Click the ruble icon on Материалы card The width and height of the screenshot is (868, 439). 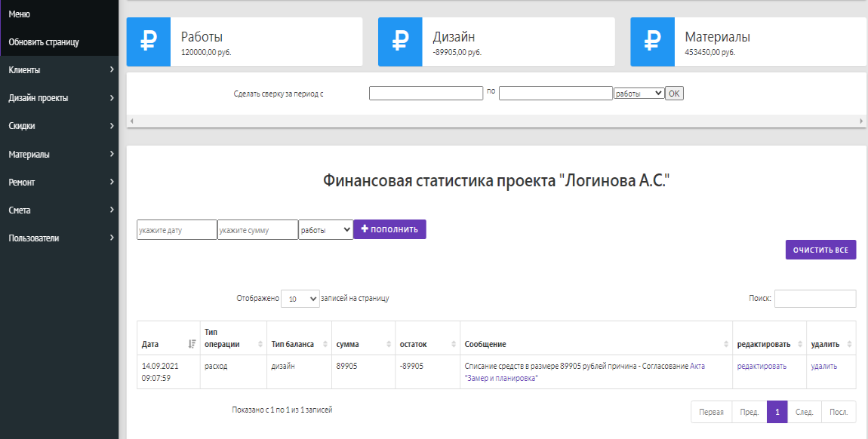click(x=653, y=41)
